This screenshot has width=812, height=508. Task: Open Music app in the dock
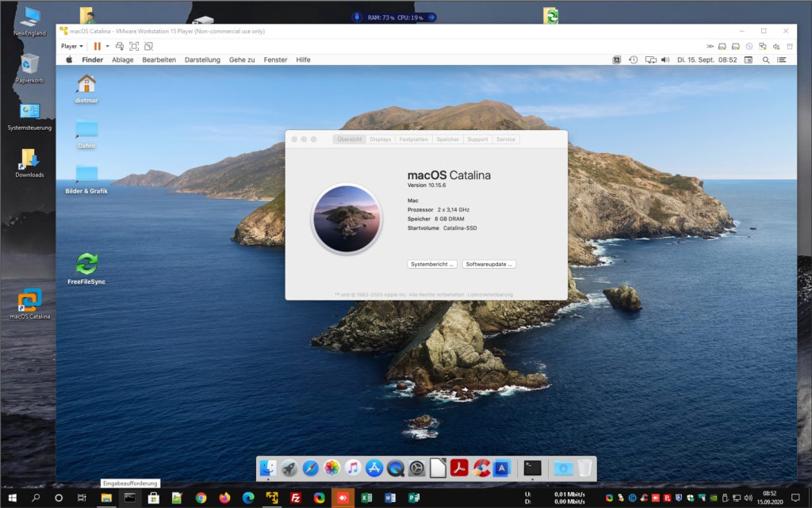[353, 468]
